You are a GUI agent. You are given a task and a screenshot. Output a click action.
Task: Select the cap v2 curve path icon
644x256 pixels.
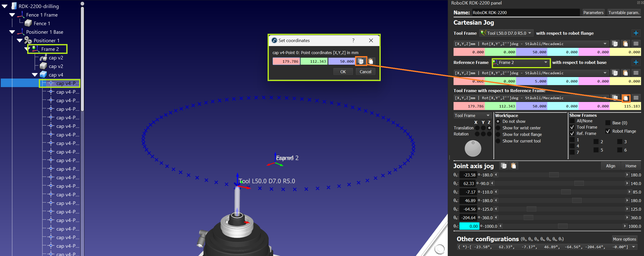(x=43, y=58)
